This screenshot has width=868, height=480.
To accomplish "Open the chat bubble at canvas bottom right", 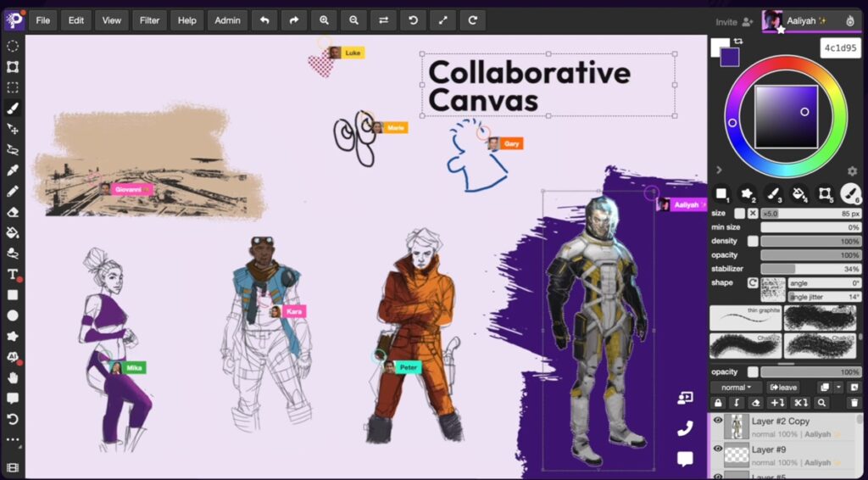I will tap(685, 459).
